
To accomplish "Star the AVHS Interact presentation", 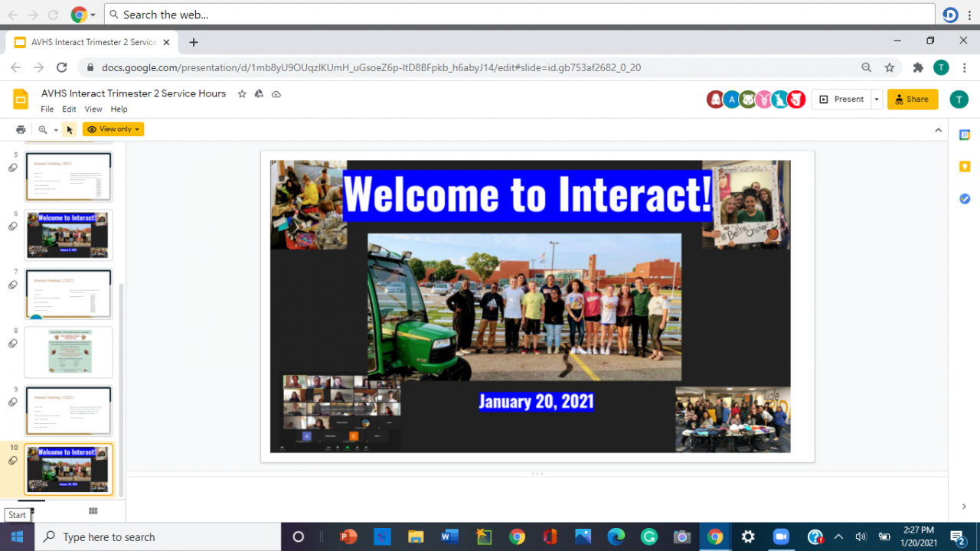I will (242, 94).
